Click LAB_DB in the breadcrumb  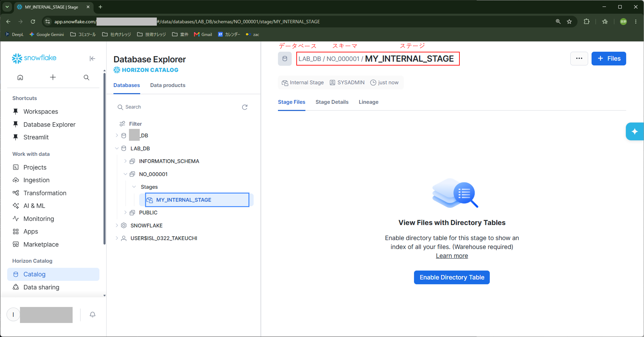pos(309,59)
